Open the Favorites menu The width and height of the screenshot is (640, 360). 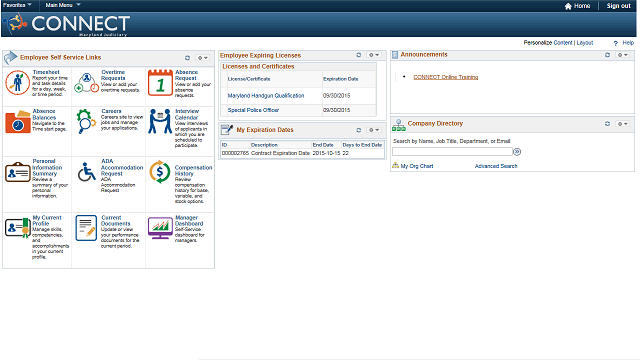17,5
